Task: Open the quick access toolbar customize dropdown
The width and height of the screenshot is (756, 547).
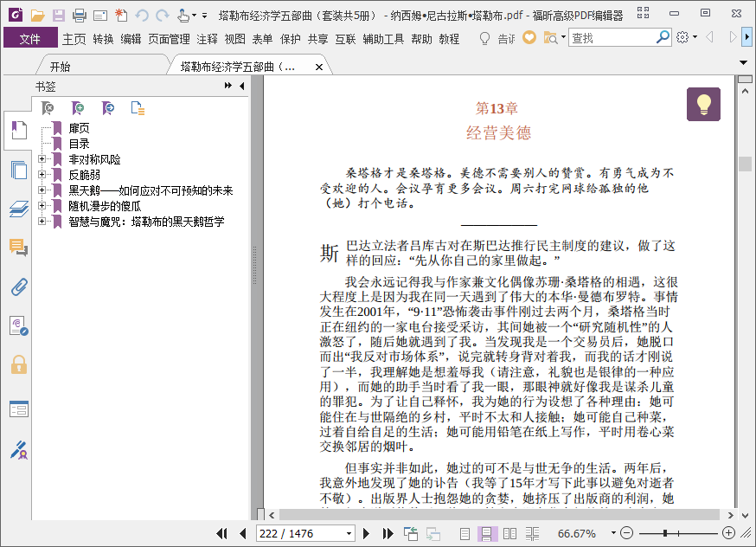Action: (204, 16)
